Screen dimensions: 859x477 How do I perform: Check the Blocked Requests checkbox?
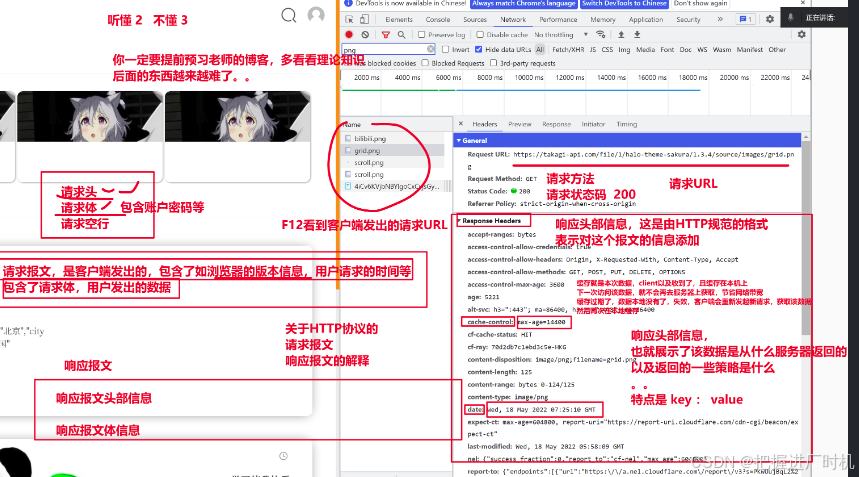(x=425, y=63)
